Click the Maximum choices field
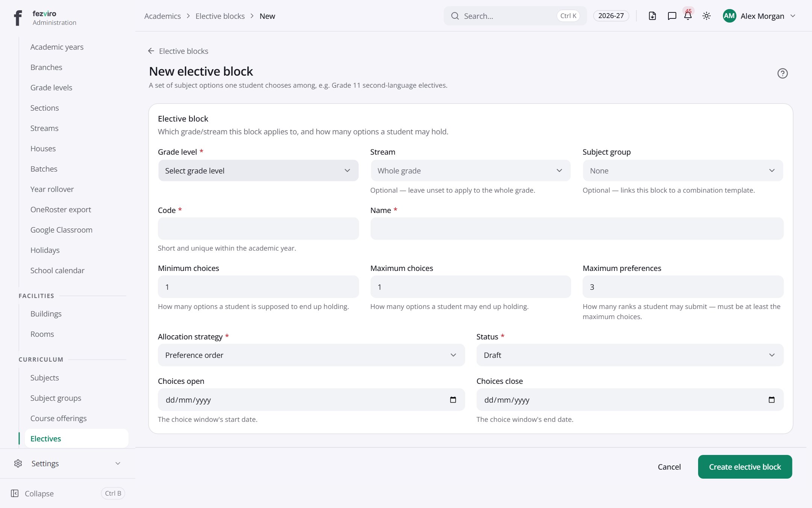812x508 pixels. pos(471,287)
